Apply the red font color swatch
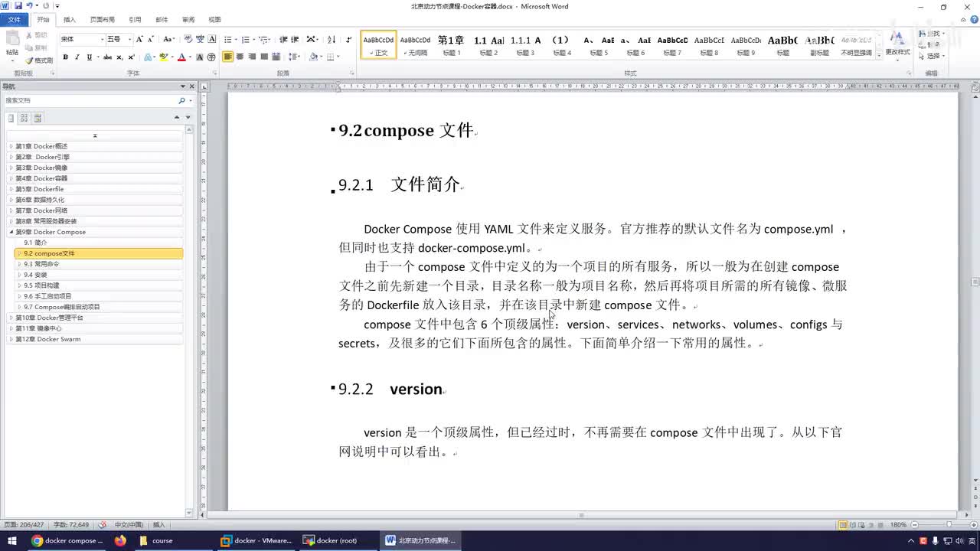This screenshot has width=980, height=551. pyautogui.click(x=182, y=57)
